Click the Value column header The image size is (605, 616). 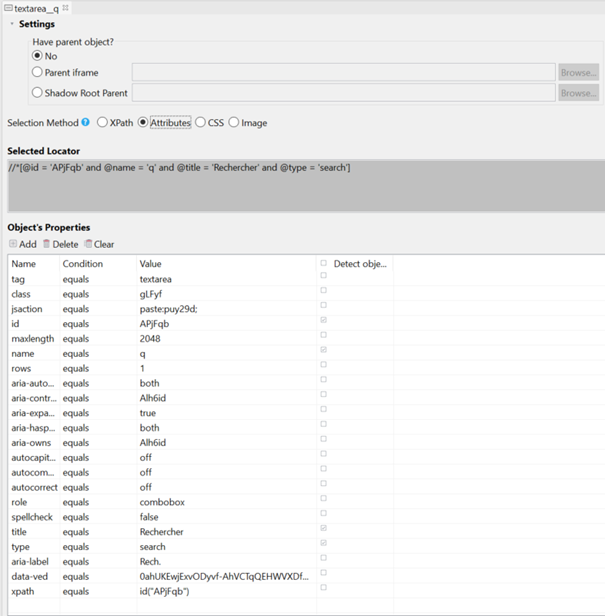(227, 264)
